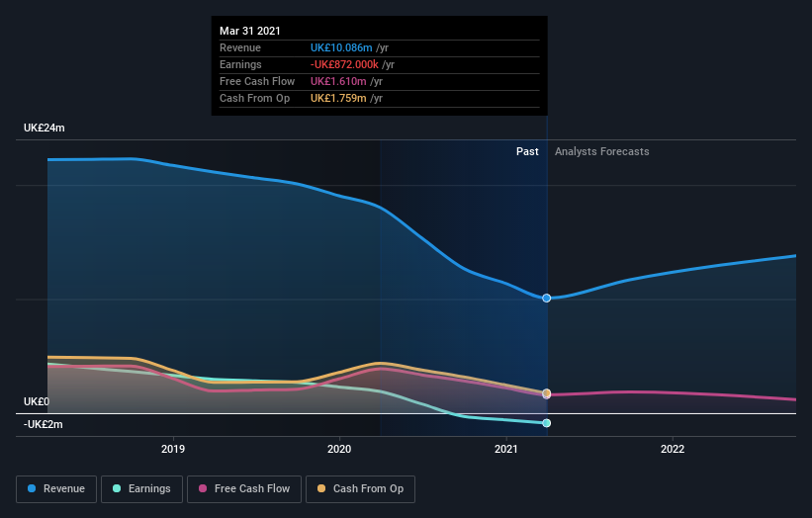
Task: Click the 2021 axis label
Action: pos(506,449)
